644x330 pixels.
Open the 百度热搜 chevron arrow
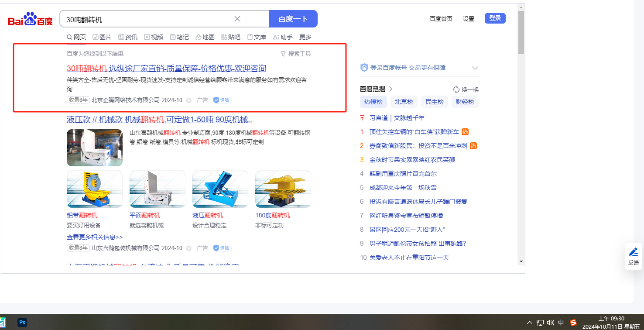[391, 89]
